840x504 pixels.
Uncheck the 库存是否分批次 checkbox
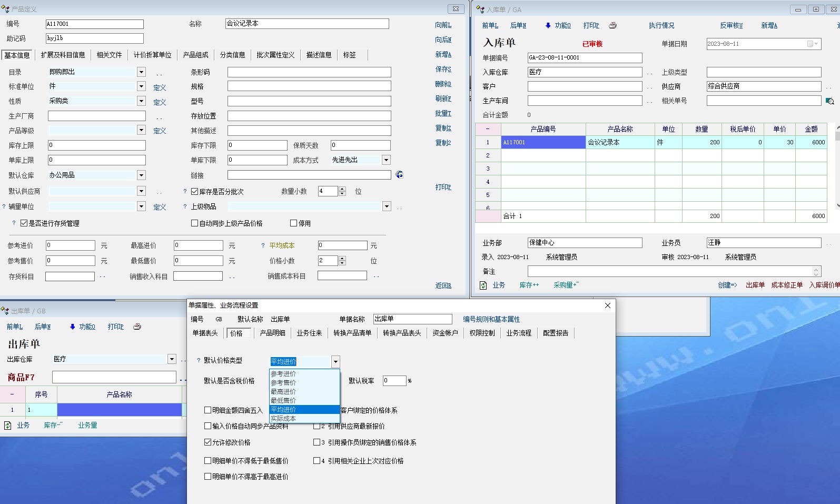coord(194,192)
